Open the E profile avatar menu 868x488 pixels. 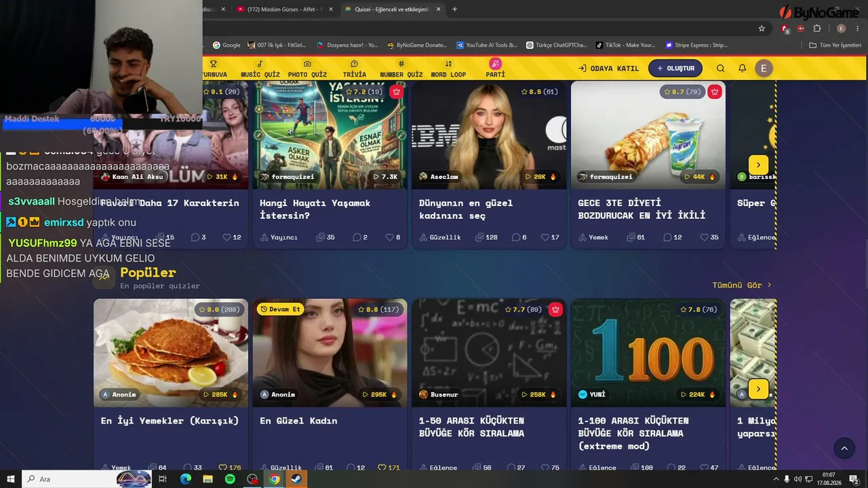(764, 68)
